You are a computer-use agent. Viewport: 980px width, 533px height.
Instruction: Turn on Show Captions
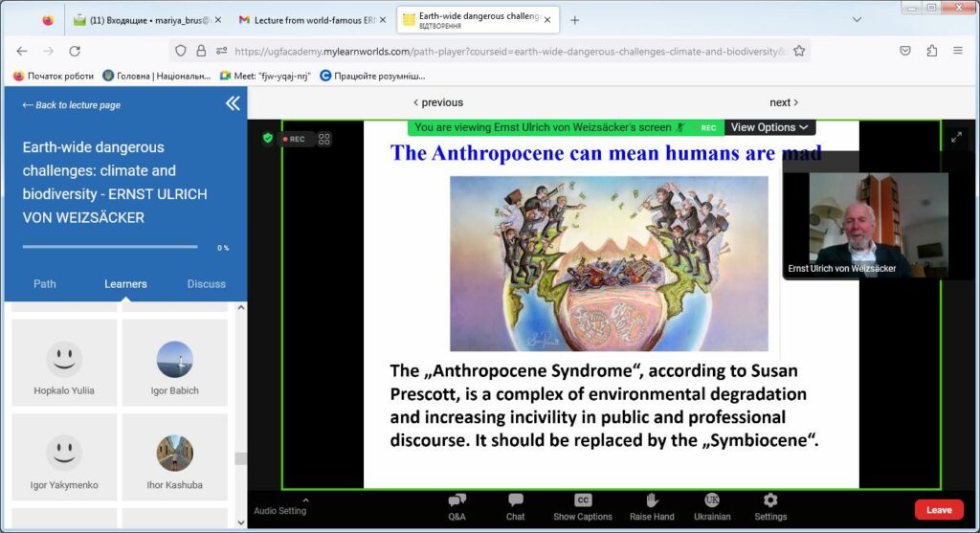point(582,500)
